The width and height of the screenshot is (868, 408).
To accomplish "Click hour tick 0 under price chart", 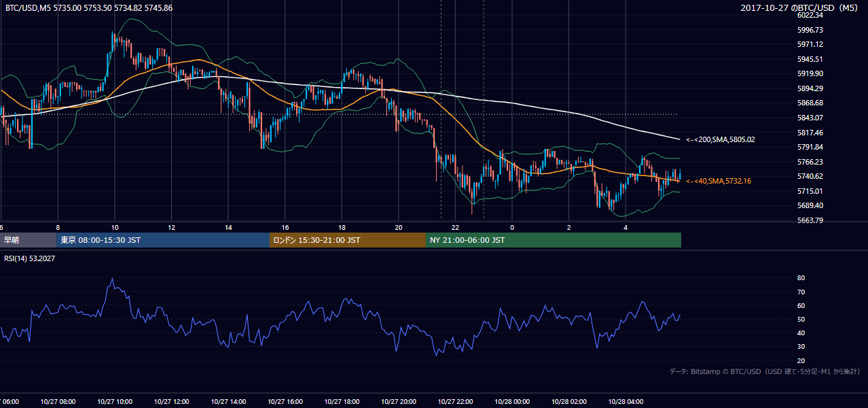I will (x=512, y=227).
